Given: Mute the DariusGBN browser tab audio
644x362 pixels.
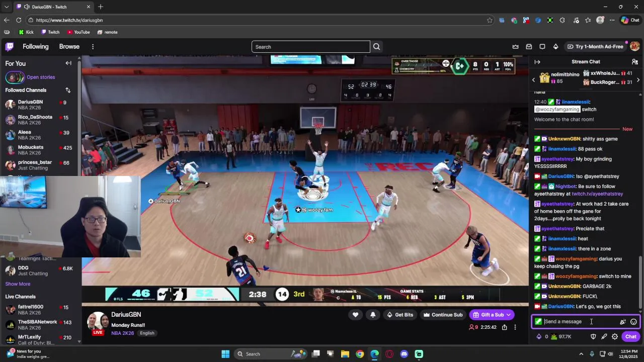Looking at the screenshot, I should click(26, 7).
